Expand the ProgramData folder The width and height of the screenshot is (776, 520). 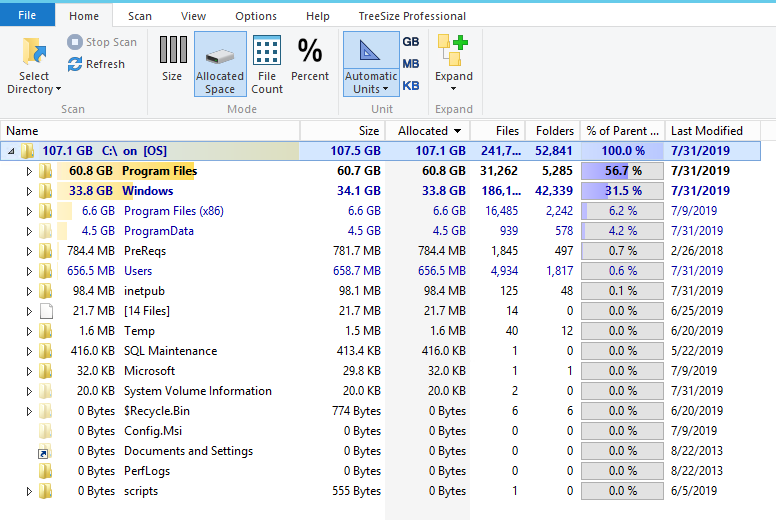[29, 231]
